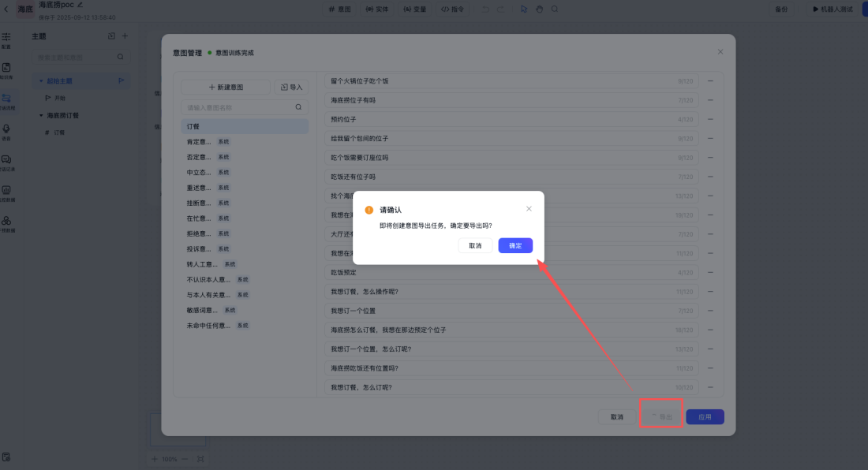Switch to the 变量 tab
Screen dimensions: 868x470
[x=416, y=9]
